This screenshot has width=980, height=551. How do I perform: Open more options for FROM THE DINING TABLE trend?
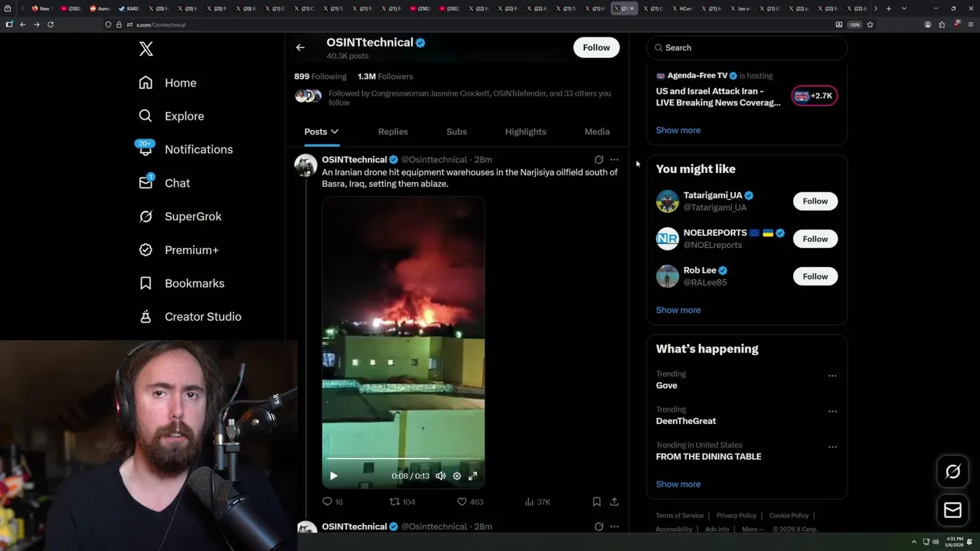[x=832, y=447]
